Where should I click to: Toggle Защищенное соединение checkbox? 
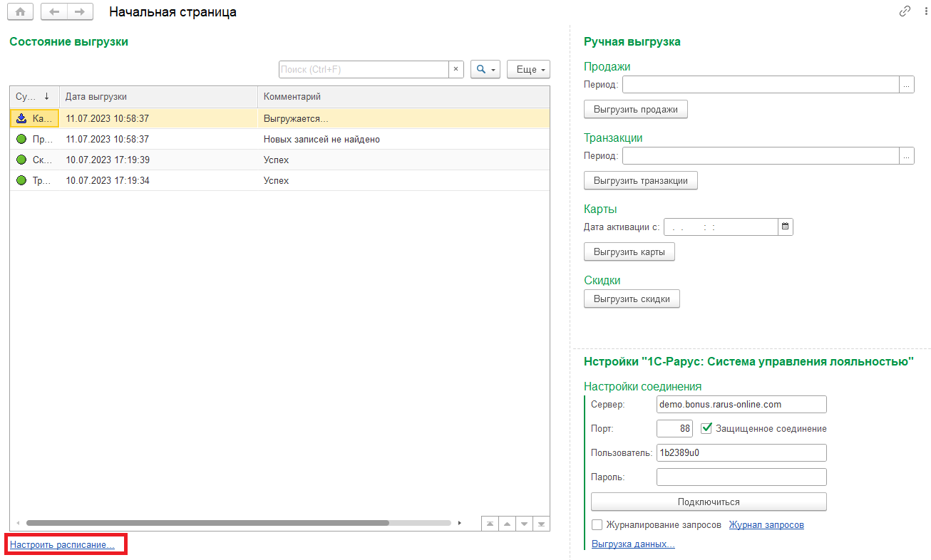706,428
